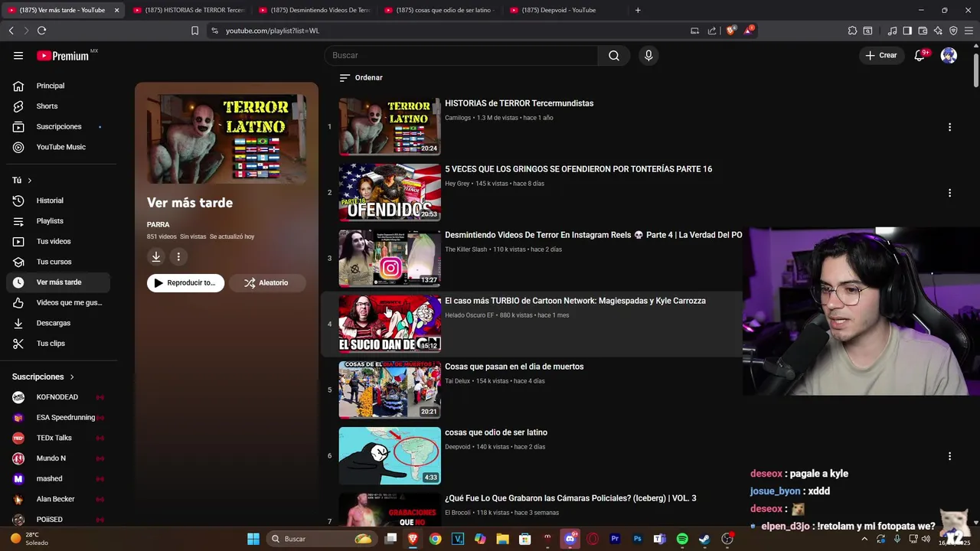Open YouTube notifications bell

pyautogui.click(x=920, y=55)
